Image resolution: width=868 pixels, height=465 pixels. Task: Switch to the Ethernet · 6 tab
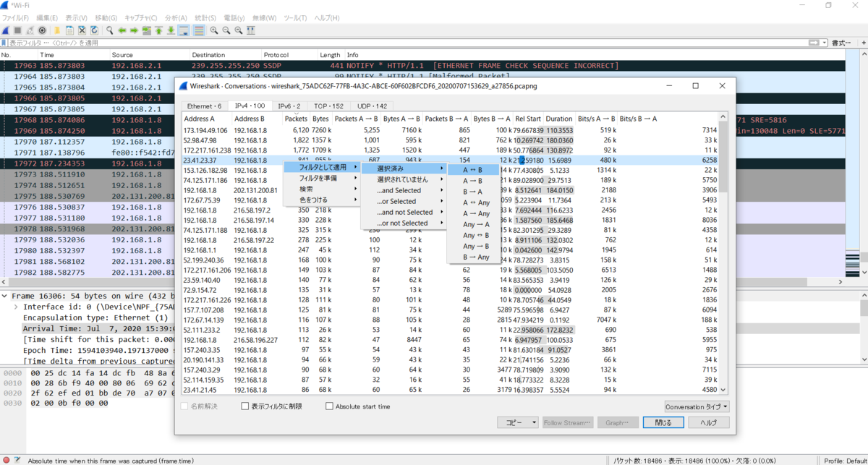click(205, 106)
